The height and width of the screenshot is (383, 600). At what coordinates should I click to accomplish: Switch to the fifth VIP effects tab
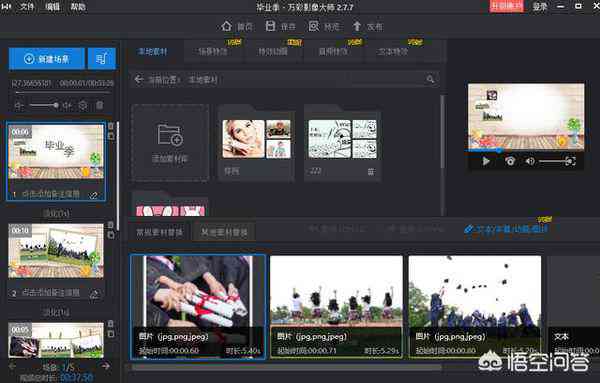[393, 52]
